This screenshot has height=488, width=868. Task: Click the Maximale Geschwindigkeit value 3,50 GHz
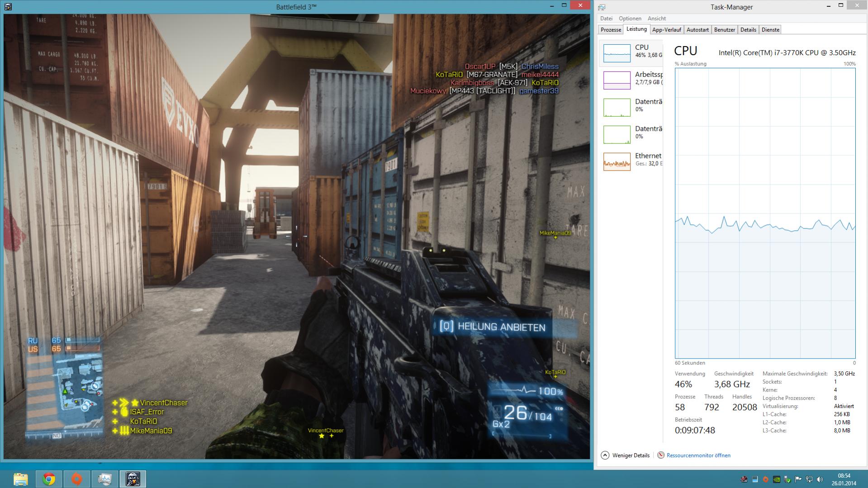844,374
